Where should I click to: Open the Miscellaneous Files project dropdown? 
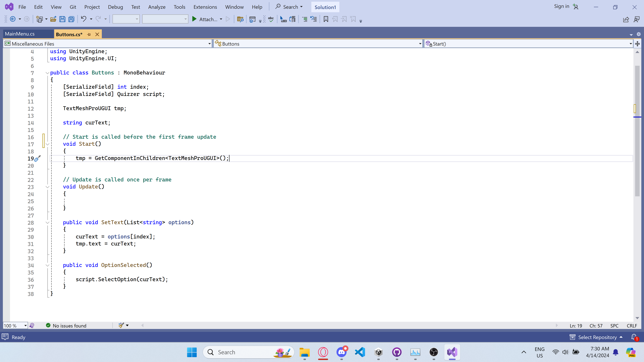pos(210,44)
